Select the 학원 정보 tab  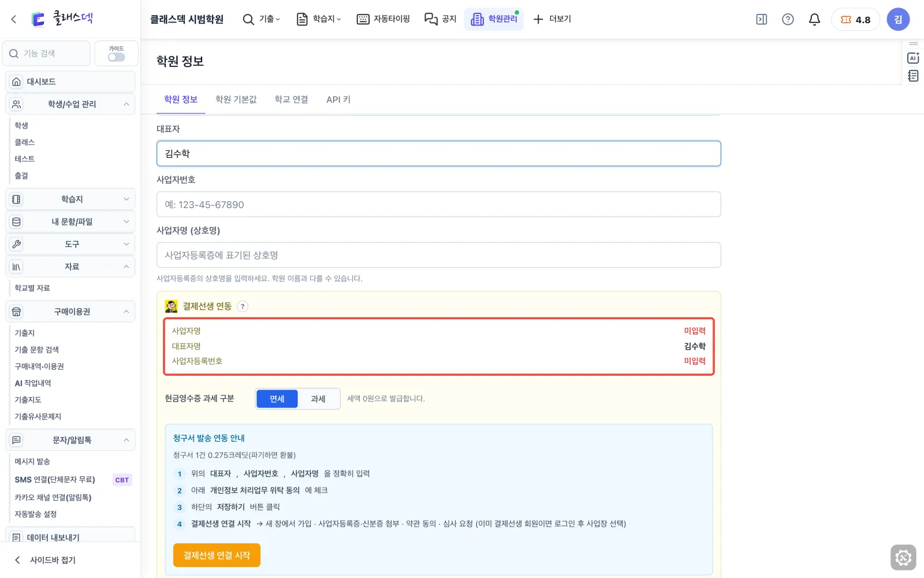click(x=181, y=99)
